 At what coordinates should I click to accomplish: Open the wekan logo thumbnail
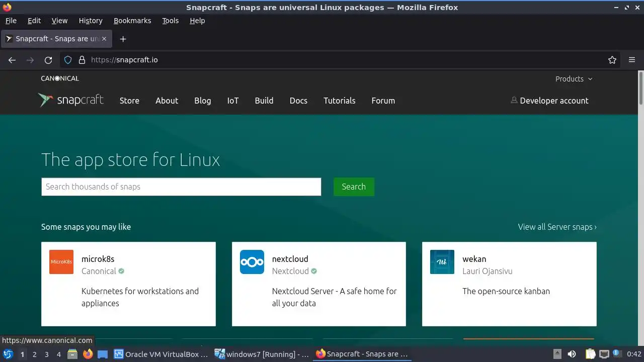pyautogui.click(x=442, y=262)
